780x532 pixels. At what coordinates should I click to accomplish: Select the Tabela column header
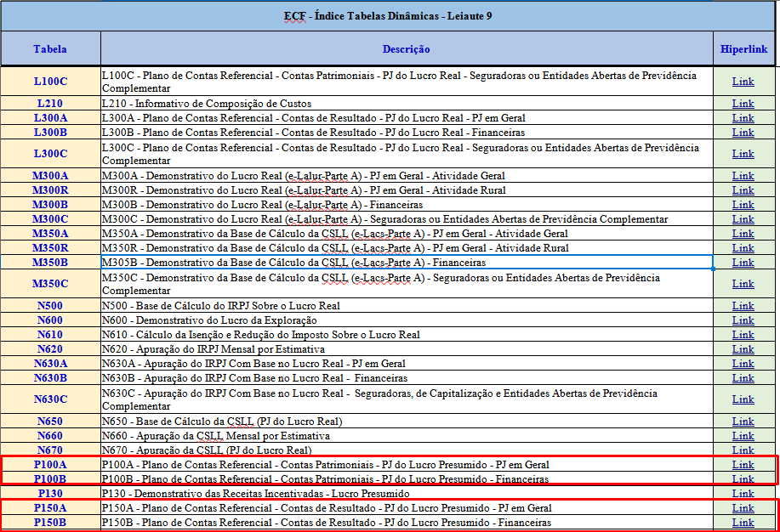click(x=51, y=48)
